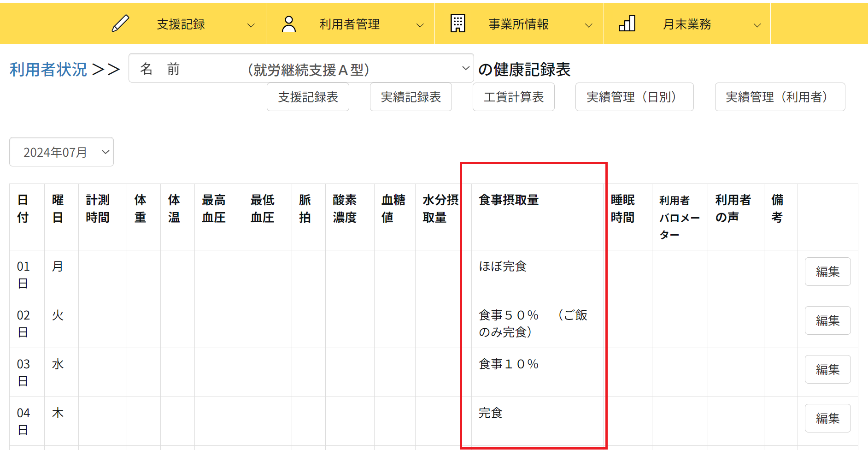Select the 食事１０％ cell for 03日

509,364
